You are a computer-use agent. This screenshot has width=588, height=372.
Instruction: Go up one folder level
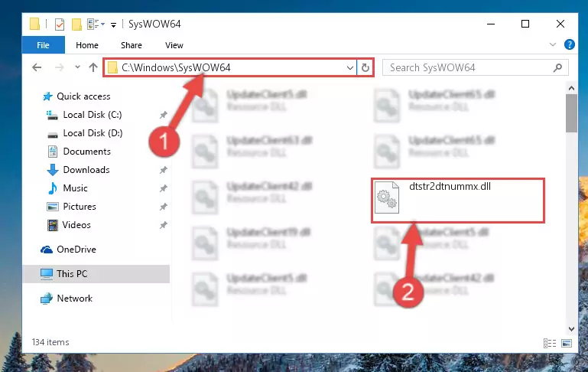93,67
